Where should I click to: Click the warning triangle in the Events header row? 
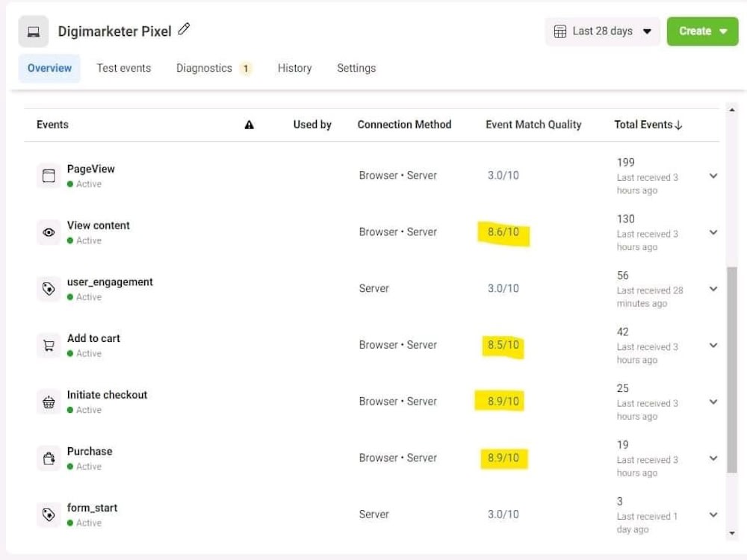point(249,125)
